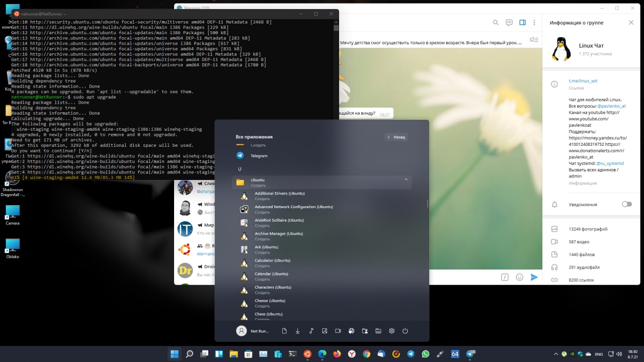644x362 pixels.
Task: Open t.me/linux_wit group link
Action: point(583,81)
